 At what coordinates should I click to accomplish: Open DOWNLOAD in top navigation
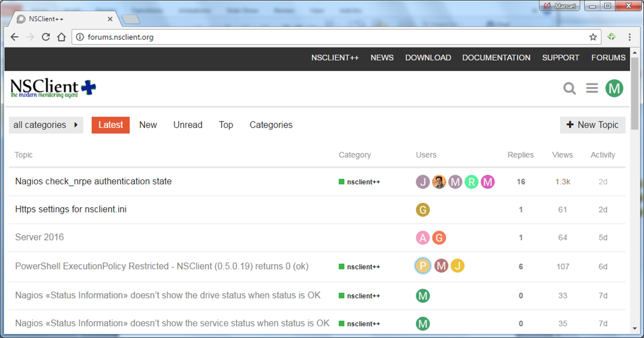(428, 58)
